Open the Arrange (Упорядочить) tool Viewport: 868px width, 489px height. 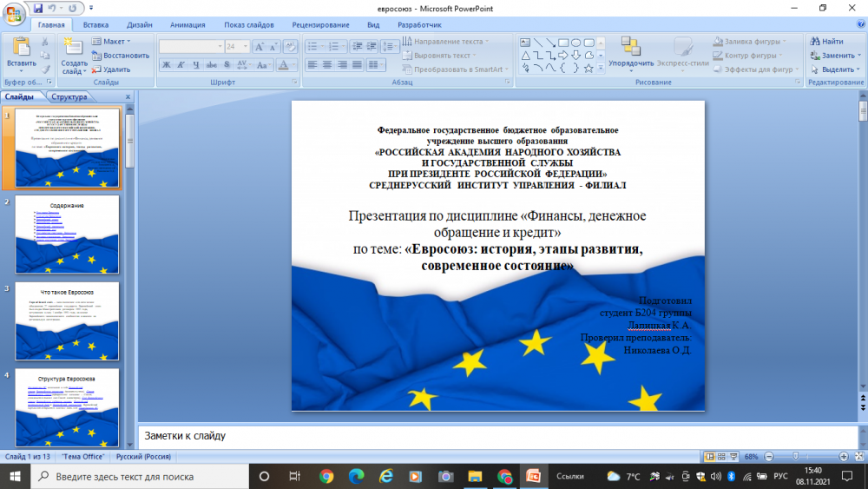point(631,52)
